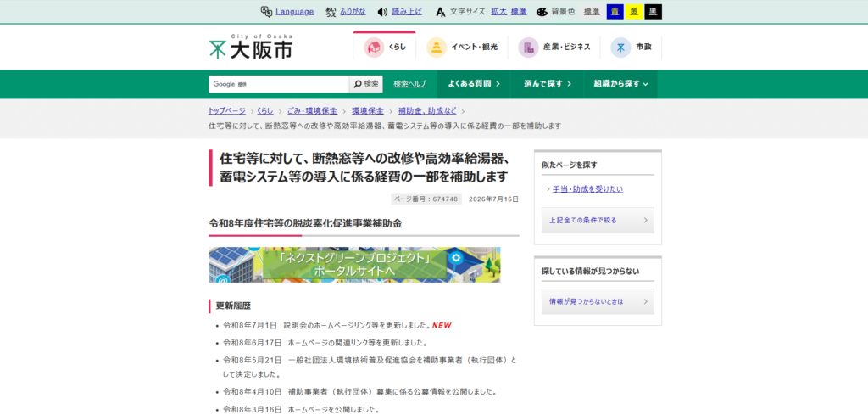Click the castle icon for イベント・観光

[x=437, y=47]
